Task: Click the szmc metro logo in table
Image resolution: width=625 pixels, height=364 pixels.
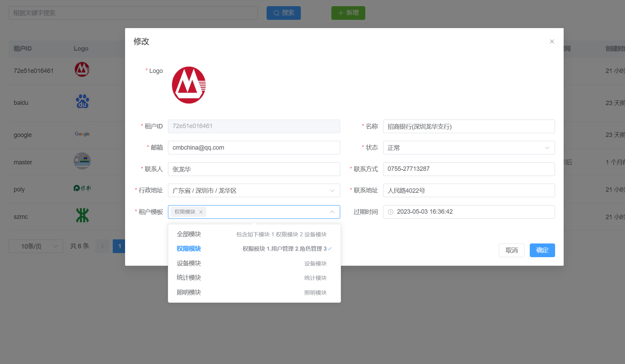Action: click(x=82, y=215)
